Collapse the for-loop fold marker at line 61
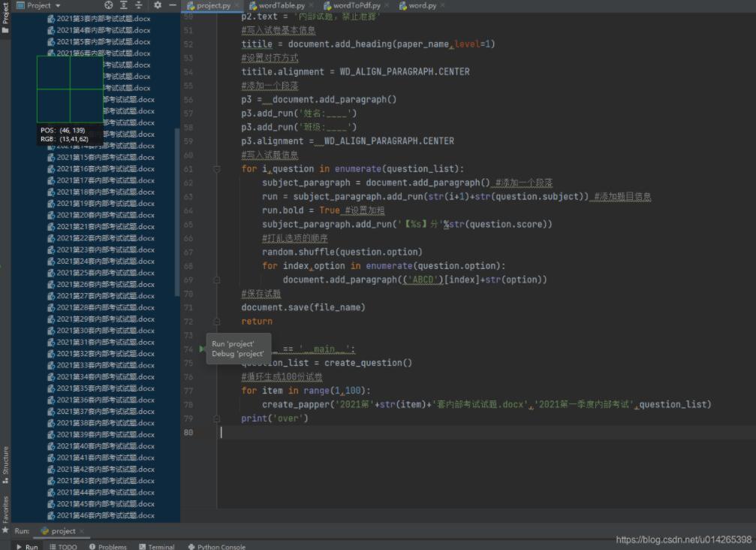 click(x=217, y=169)
